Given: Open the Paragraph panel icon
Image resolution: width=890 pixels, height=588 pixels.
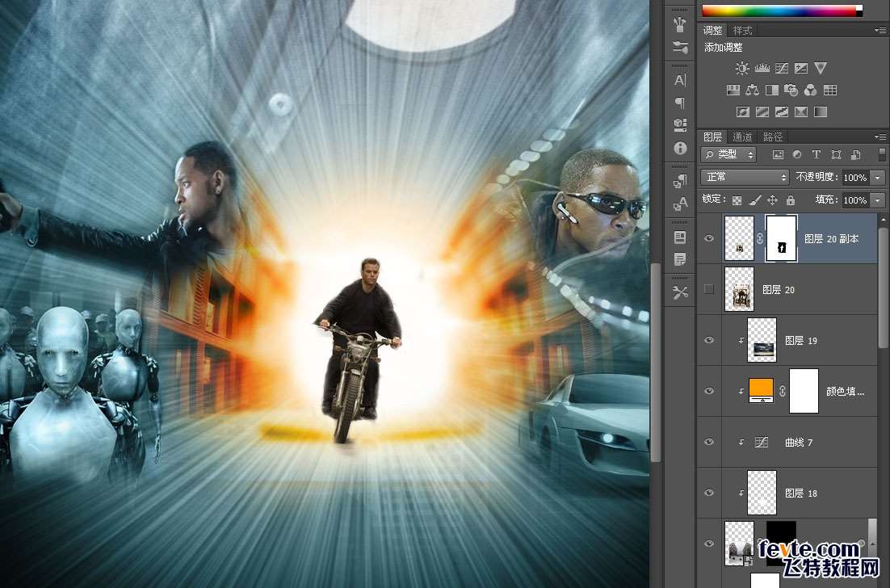Looking at the screenshot, I should [x=680, y=103].
